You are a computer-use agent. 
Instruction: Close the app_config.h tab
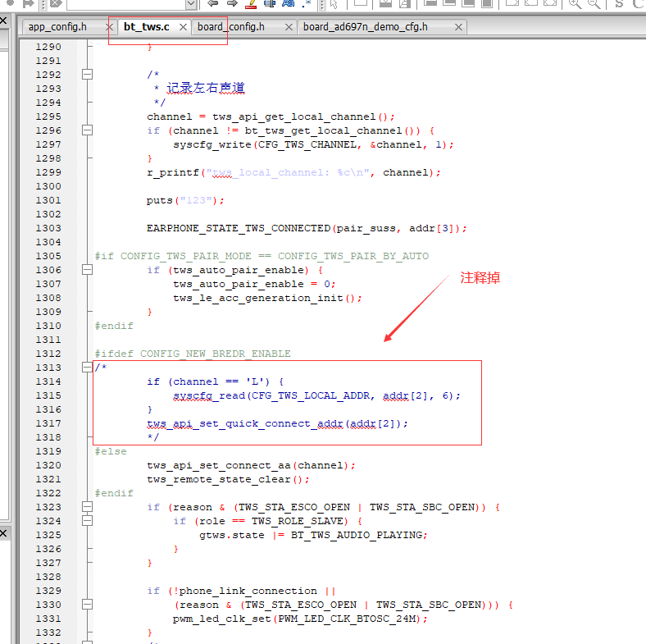point(109,28)
